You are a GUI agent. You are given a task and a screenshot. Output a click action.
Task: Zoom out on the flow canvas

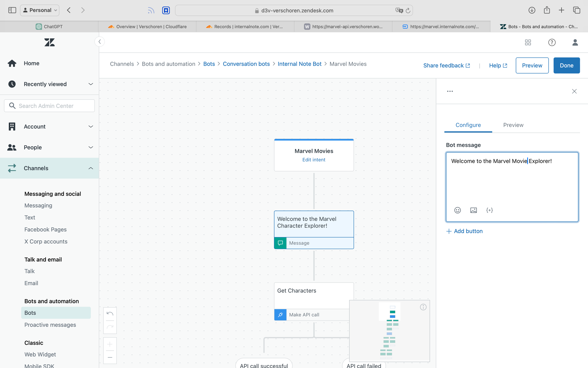coord(110,357)
